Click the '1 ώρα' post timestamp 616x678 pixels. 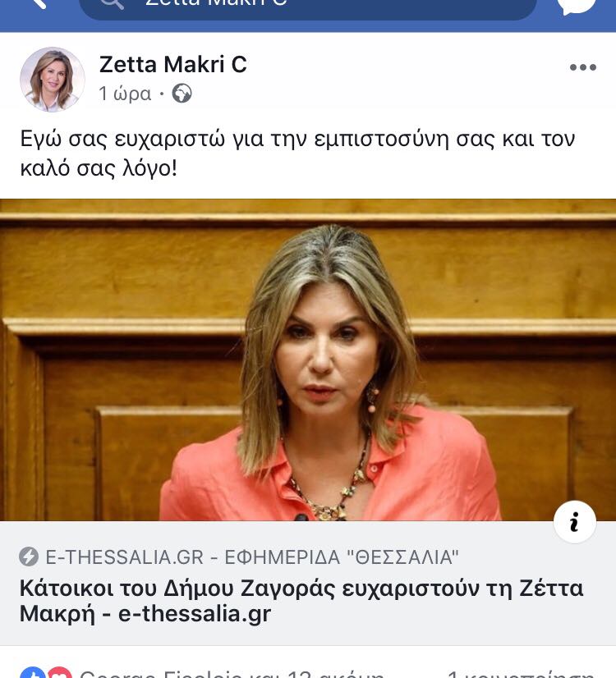point(125,94)
